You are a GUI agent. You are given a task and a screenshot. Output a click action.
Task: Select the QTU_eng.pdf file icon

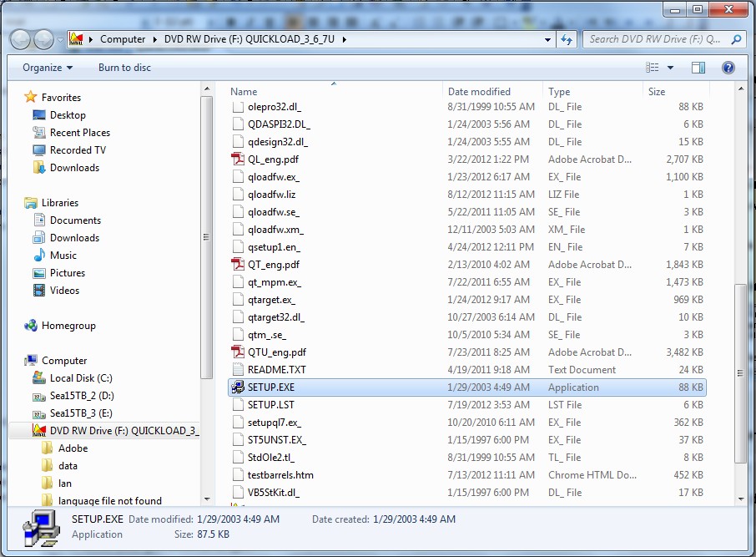[238, 352]
